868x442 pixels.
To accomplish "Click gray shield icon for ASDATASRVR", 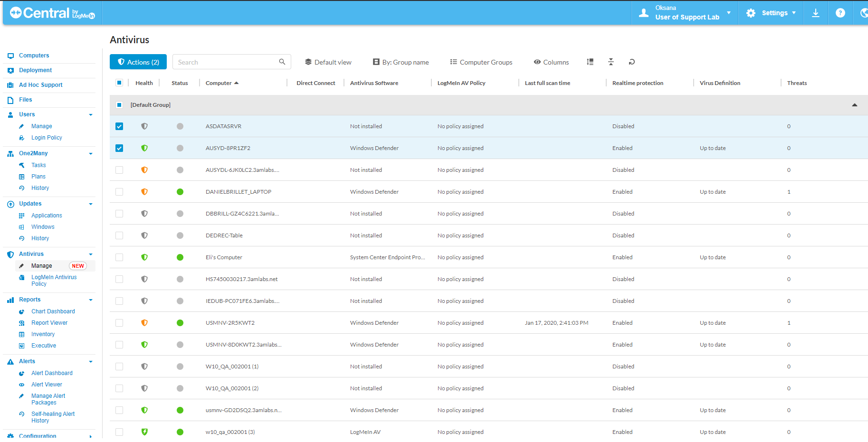I will click(x=144, y=126).
